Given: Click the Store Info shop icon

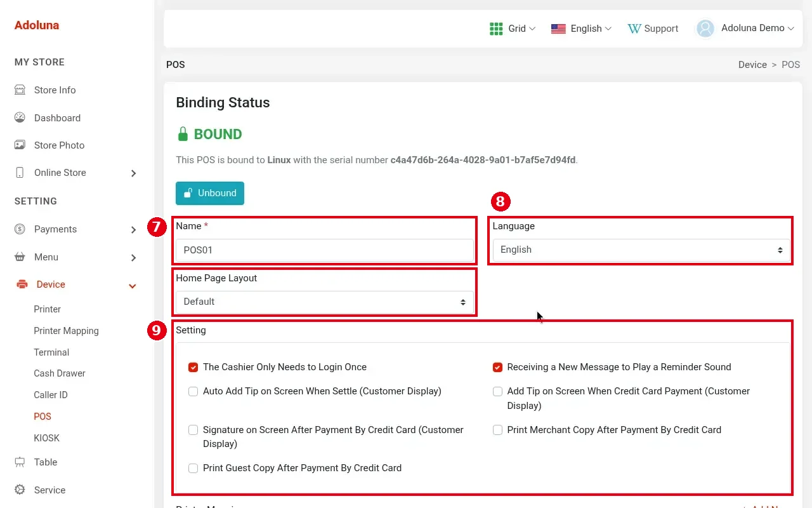Looking at the screenshot, I should (x=20, y=90).
